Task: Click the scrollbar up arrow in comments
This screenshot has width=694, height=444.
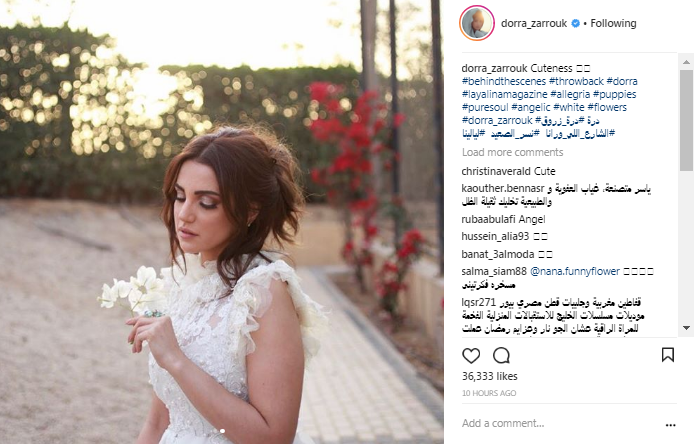Action: (686, 62)
